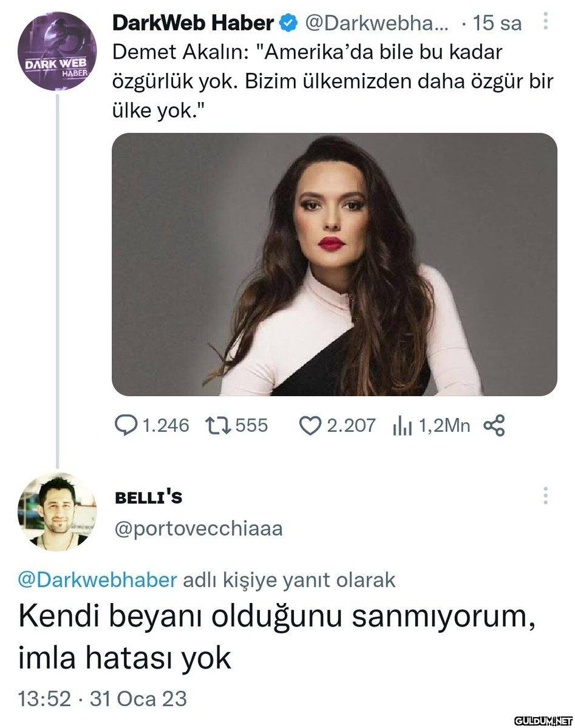
Task: Open the view count analytics icon
Action: click(403, 426)
